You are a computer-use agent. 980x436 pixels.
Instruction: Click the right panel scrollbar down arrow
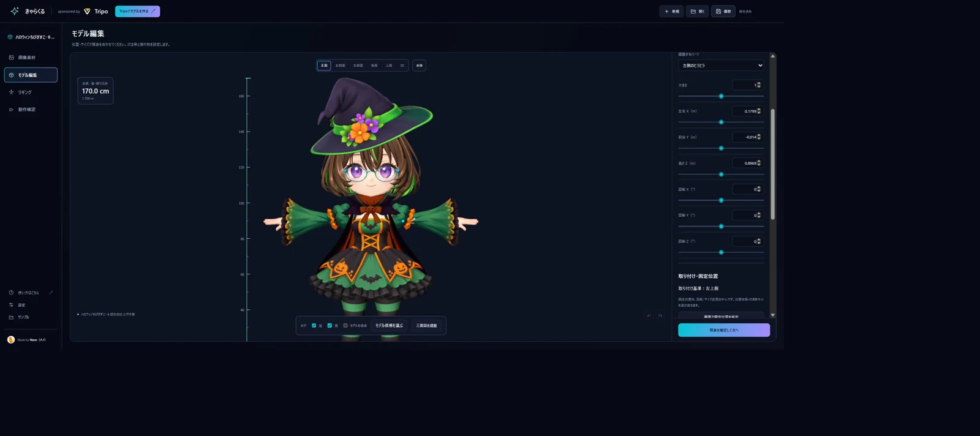773,315
